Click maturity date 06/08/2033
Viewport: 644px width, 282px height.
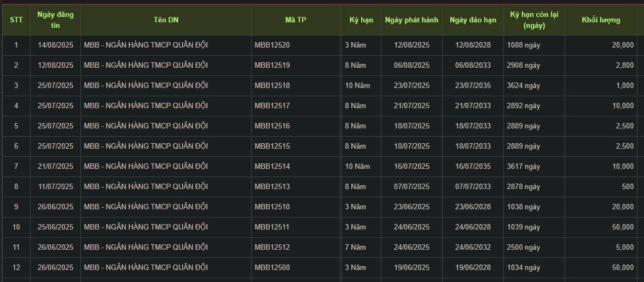[x=473, y=65]
